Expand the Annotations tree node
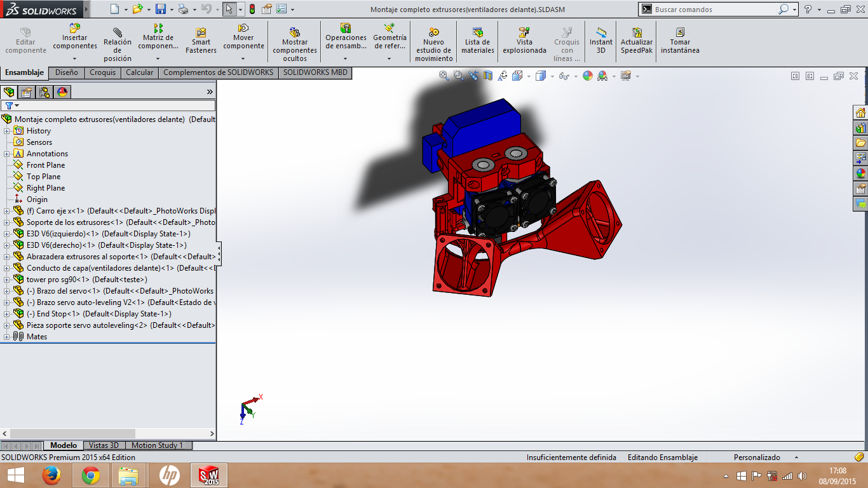 point(7,154)
